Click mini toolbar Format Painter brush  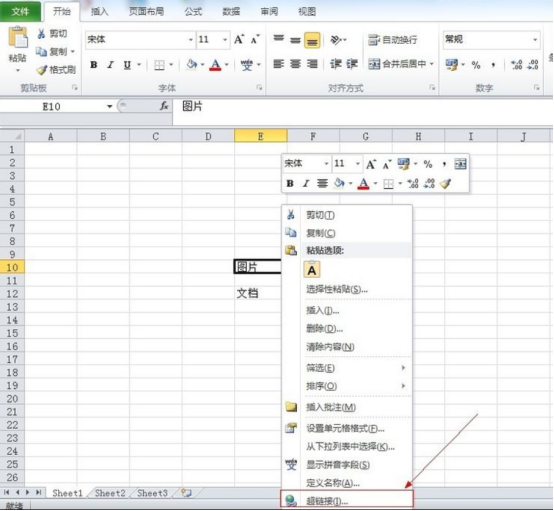point(445,183)
